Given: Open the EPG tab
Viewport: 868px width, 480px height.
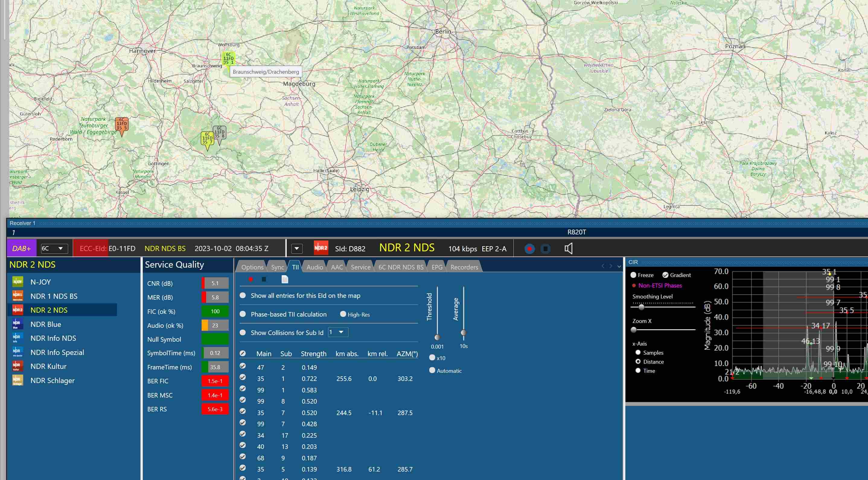Looking at the screenshot, I should click(x=437, y=267).
